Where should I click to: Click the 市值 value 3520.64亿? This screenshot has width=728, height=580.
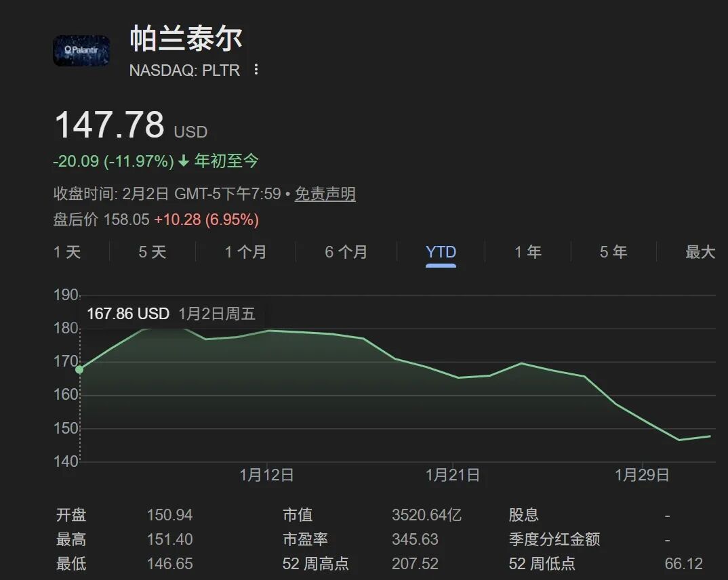tap(426, 515)
